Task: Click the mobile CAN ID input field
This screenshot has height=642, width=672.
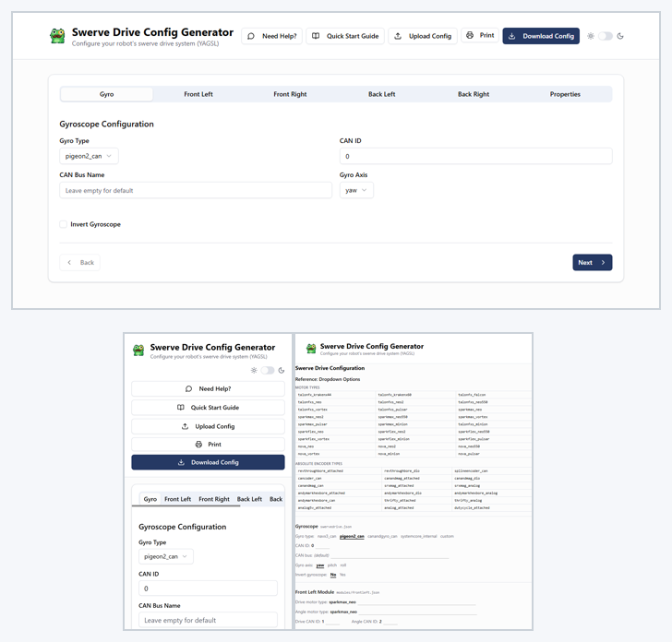Action: 208,588
